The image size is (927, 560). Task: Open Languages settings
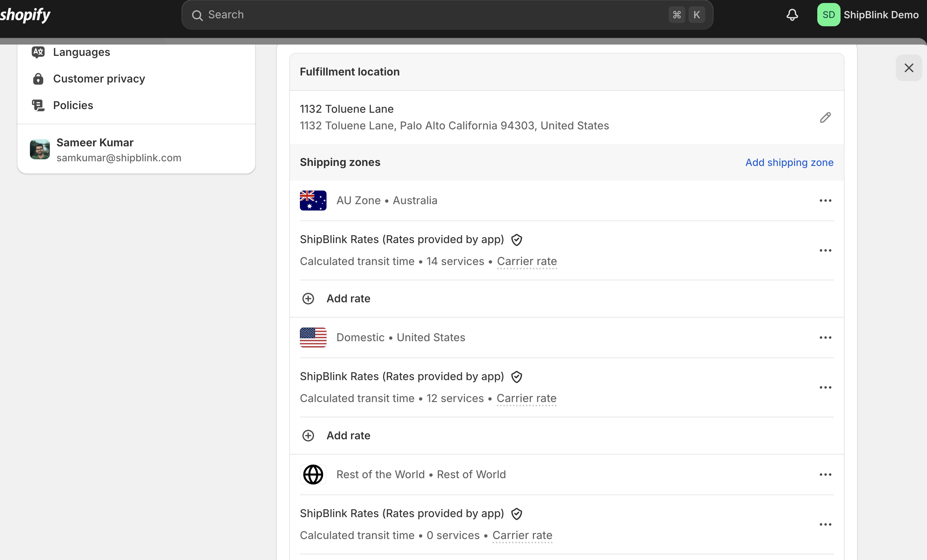[81, 52]
